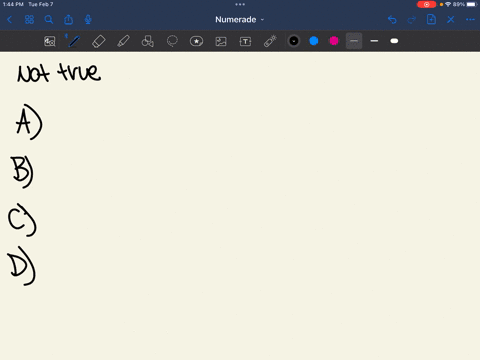Tap the handwritten C) label

click(x=22, y=220)
